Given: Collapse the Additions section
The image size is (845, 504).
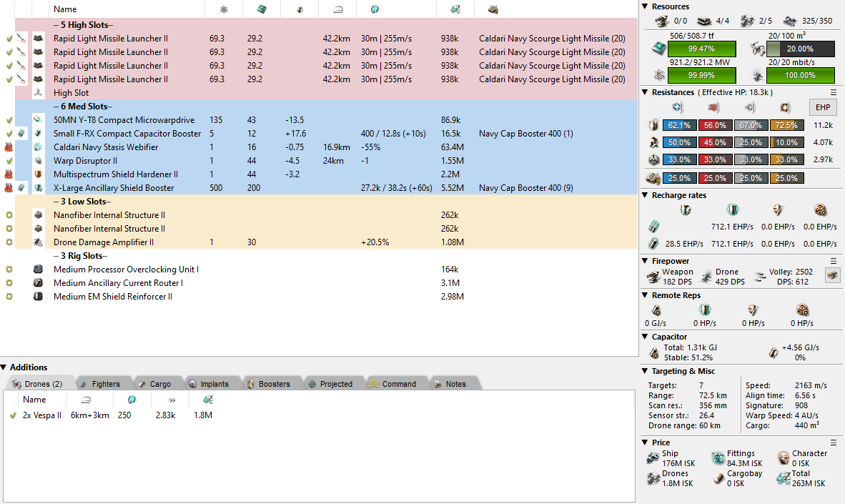Looking at the screenshot, I should pos(4,367).
